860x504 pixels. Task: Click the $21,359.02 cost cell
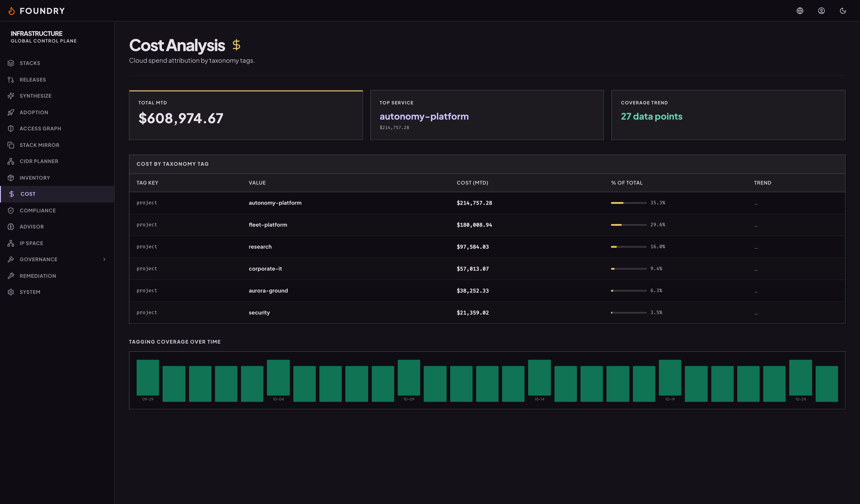click(x=473, y=313)
